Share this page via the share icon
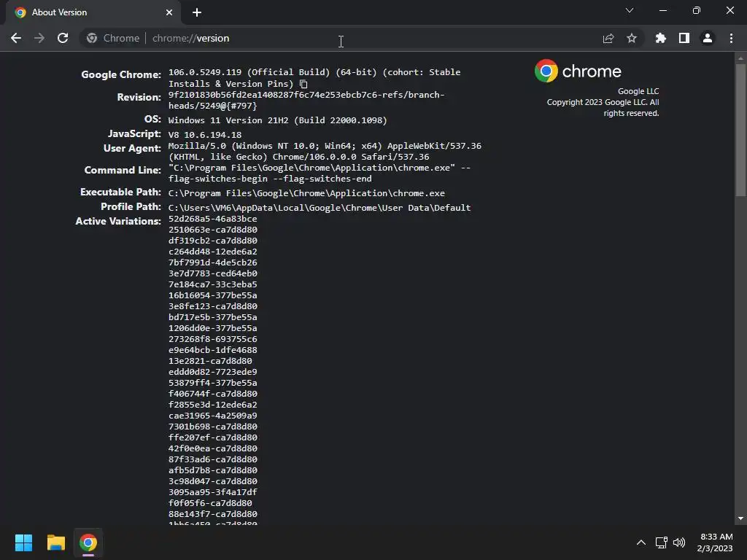This screenshot has width=747, height=560. click(x=608, y=38)
